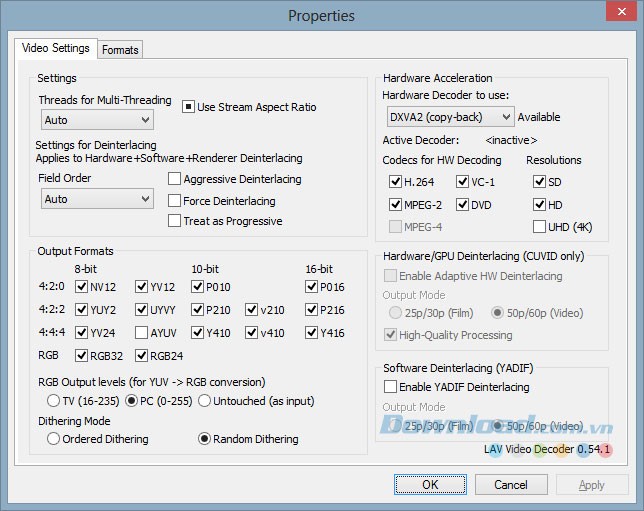The height and width of the screenshot is (511, 644).
Task: Toggle the NV12 output format
Action: [x=82, y=288]
